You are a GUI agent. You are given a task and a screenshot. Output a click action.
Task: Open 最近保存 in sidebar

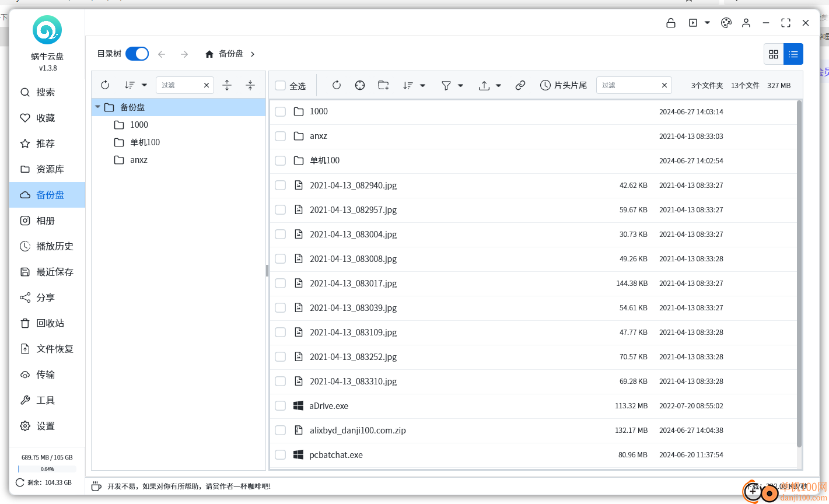point(47,272)
